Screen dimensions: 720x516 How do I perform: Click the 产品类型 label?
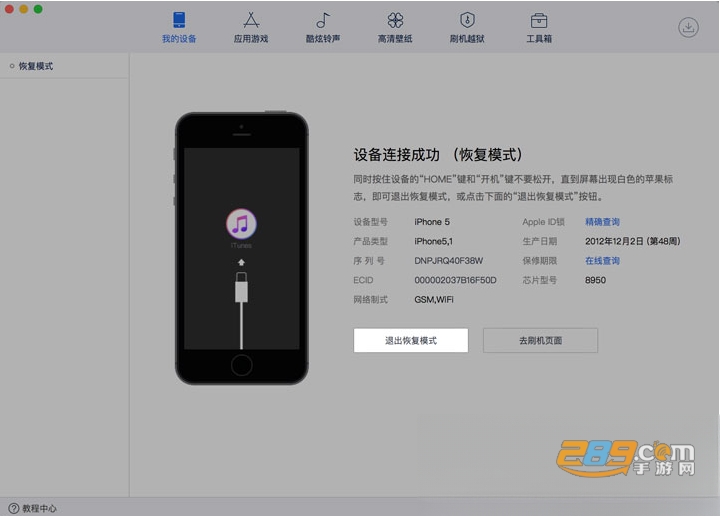click(x=371, y=241)
